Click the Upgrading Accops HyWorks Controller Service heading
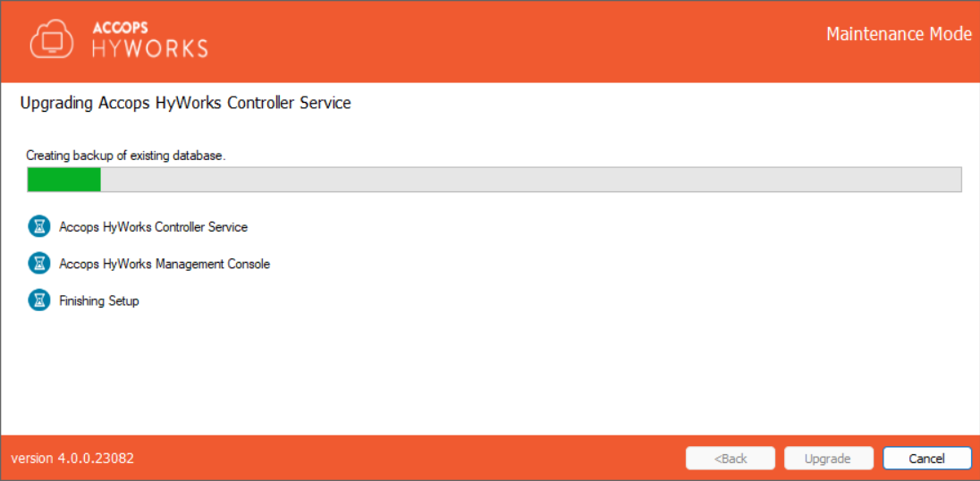Image resolution: width=980 pixels, height=481 pixels. (185, 104)
